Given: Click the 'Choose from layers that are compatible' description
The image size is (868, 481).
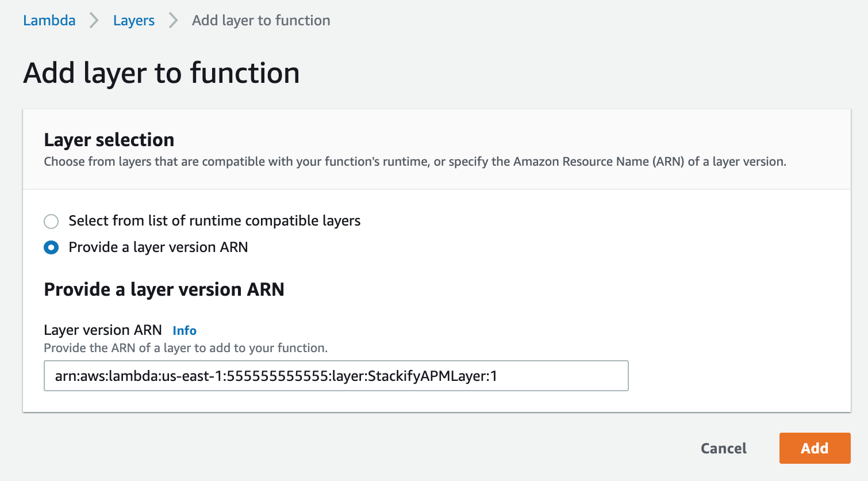Looking at the screenshot, I should click(415, 162).
